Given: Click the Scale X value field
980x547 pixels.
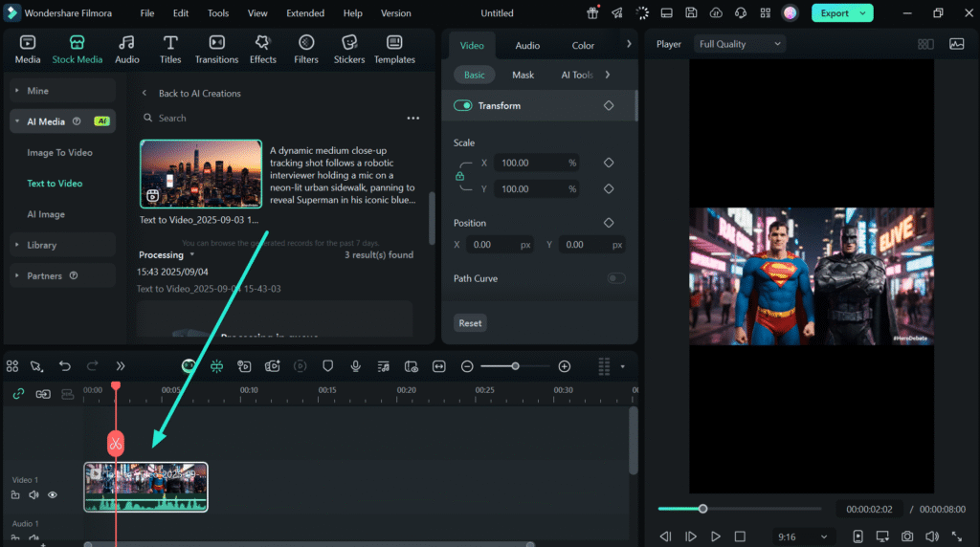Looking at the screenshot, I should pyautogui.click(x=536, y=163).
